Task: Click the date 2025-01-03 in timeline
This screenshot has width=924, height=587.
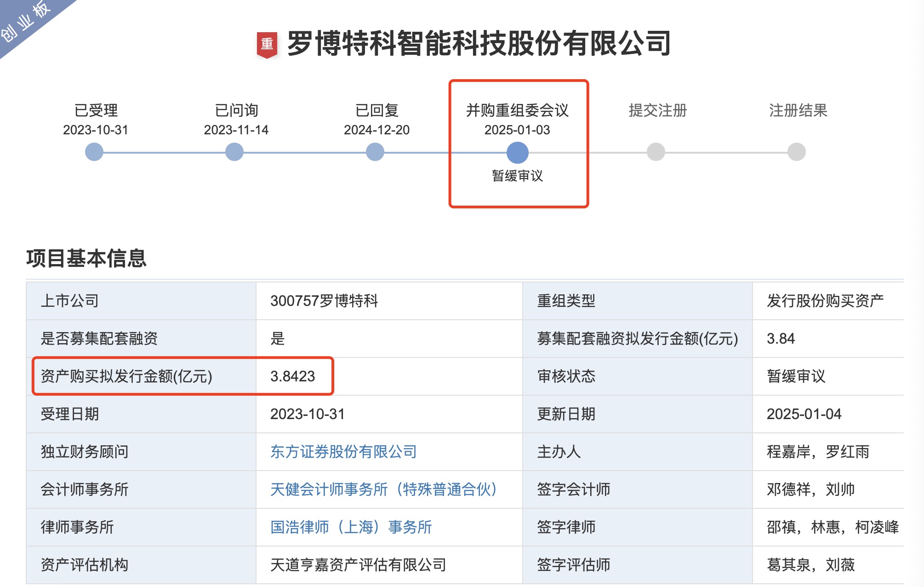Action: pos(517,130)
